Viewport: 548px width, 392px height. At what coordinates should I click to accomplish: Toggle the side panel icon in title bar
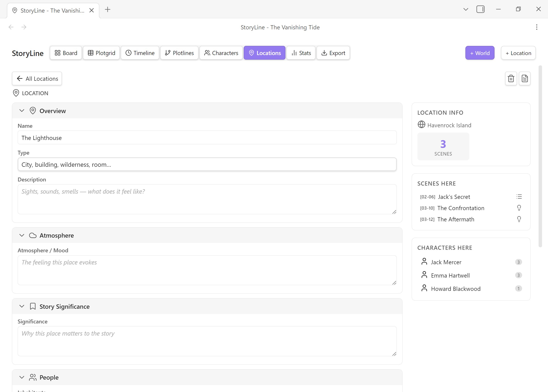click(x=480, y=9)
